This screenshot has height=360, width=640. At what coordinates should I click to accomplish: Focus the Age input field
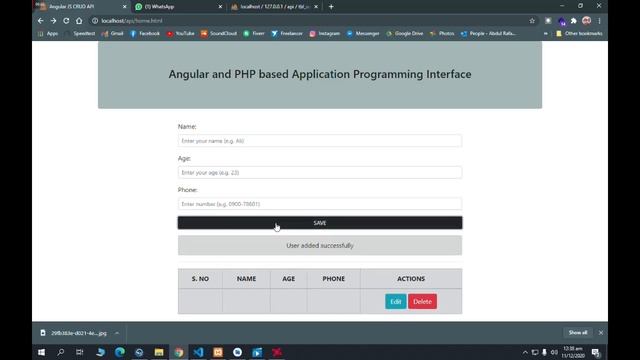320,172
